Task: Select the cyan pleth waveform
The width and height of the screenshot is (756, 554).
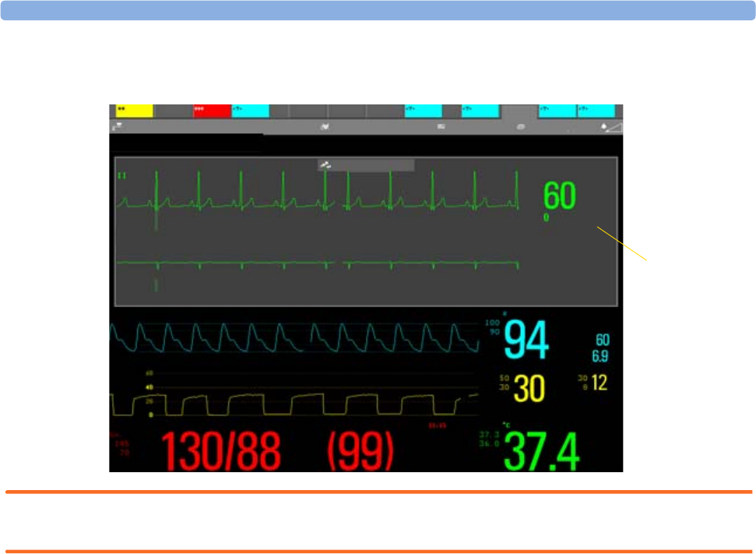Action: pos(294,337)
